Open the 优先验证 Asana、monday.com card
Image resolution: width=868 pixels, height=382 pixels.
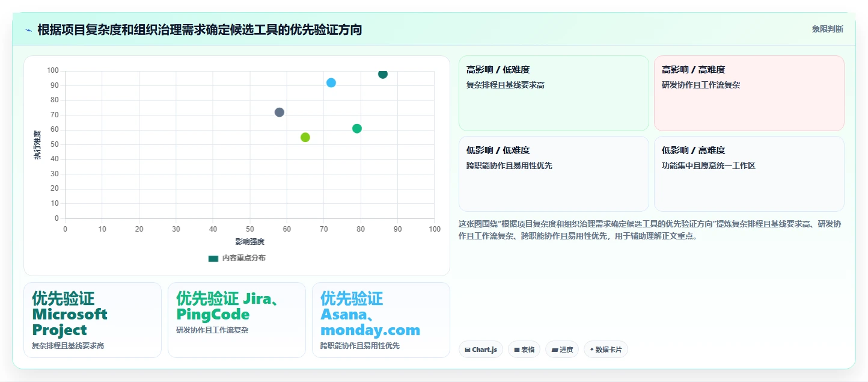pyautogui.click(x=381, y=320)
